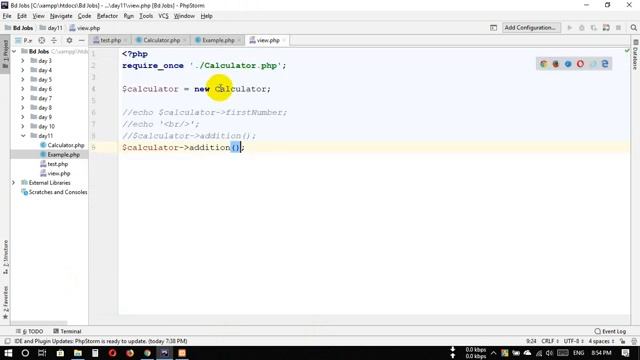Image resolution: width=640 pixels, height=360 pixels.
Task: Open the Terminal tool window
Action: click(67, 331)
